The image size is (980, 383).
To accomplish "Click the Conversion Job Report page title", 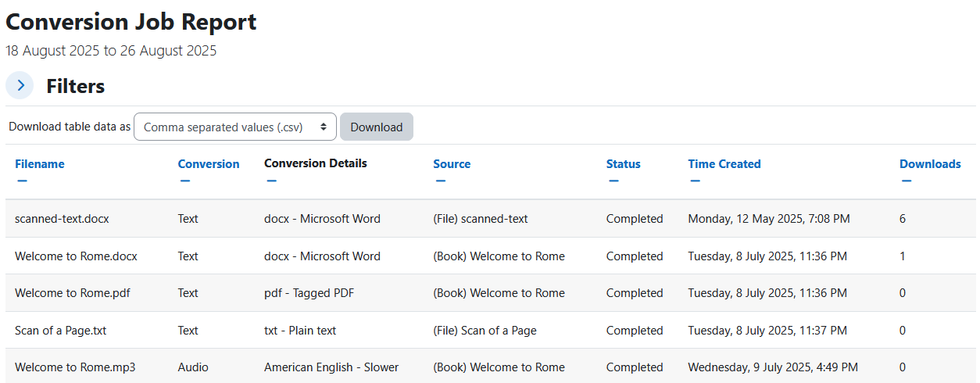I will click(x=131, y=22).
